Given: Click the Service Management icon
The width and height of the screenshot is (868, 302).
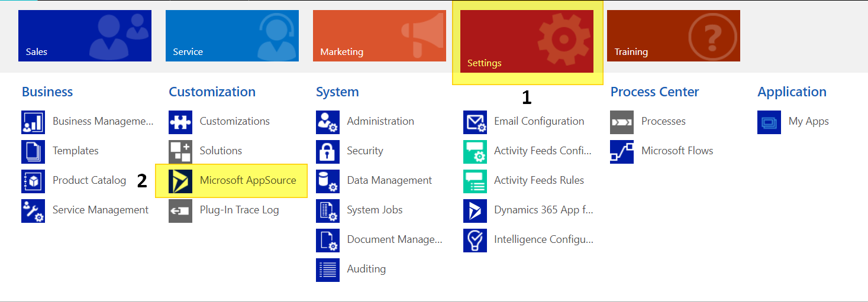Looking at the screenshot, I should coord(33,211).
